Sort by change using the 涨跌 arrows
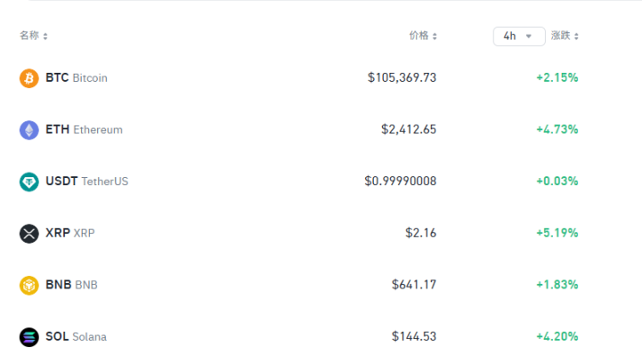The image size is (642, 364). click(576, 36)
